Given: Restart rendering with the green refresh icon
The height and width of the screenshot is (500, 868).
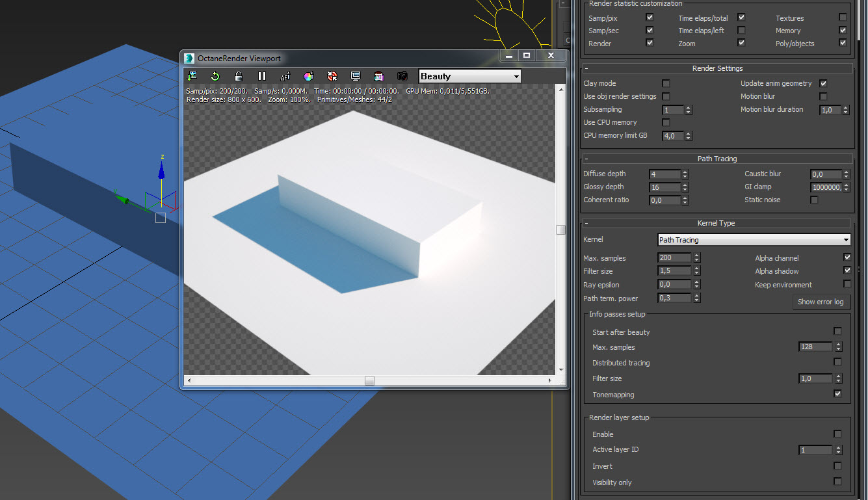Looking at the screenshot, I should tap(215, 76).
